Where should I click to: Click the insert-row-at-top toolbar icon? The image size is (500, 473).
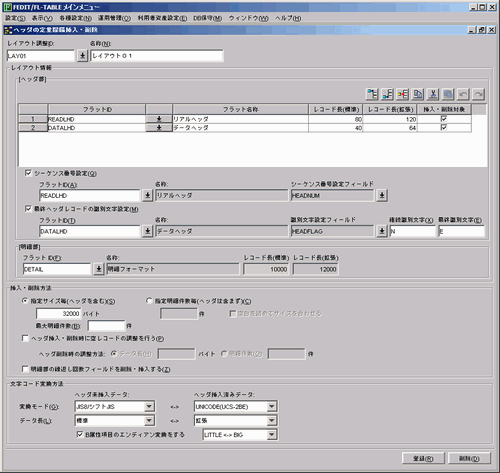372,94
